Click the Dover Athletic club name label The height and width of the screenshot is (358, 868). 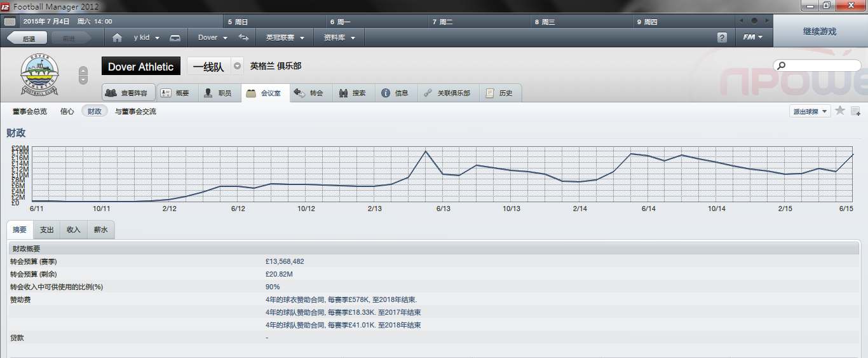tap(141, 67)
